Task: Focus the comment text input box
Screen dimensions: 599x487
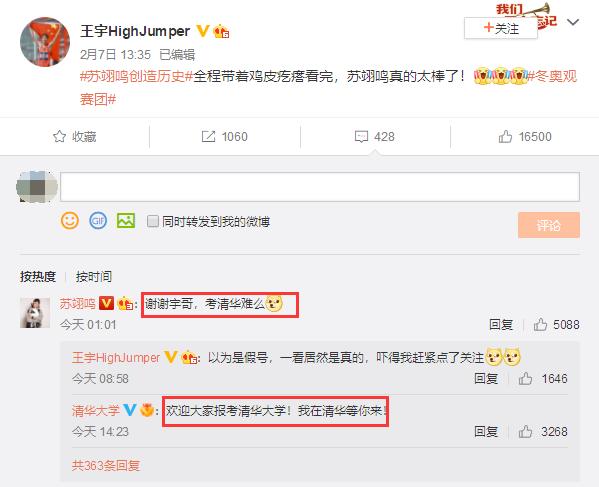Action: [x=320, y=187]
